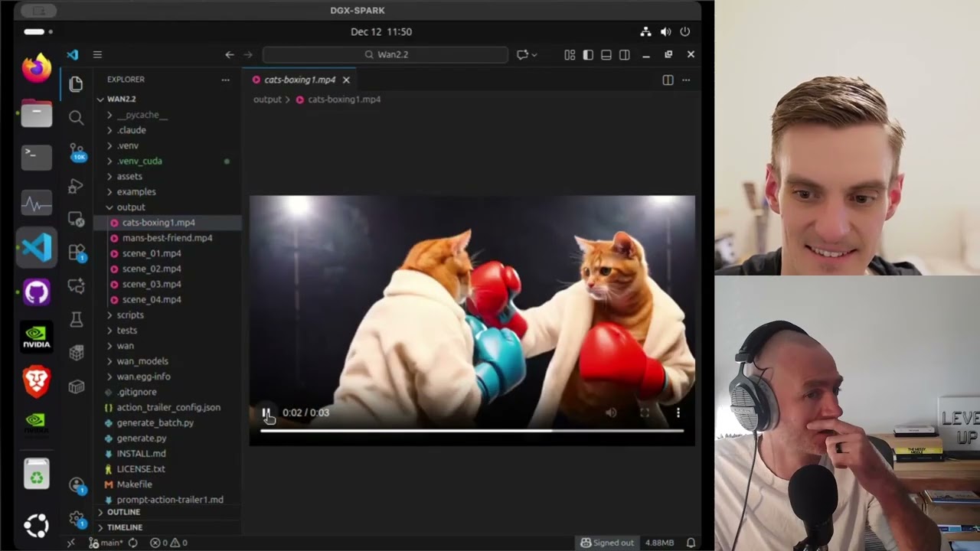This screenshot has width=980, height=551.
Task: Click the VS Code hamburger menu
Action: 97,54
